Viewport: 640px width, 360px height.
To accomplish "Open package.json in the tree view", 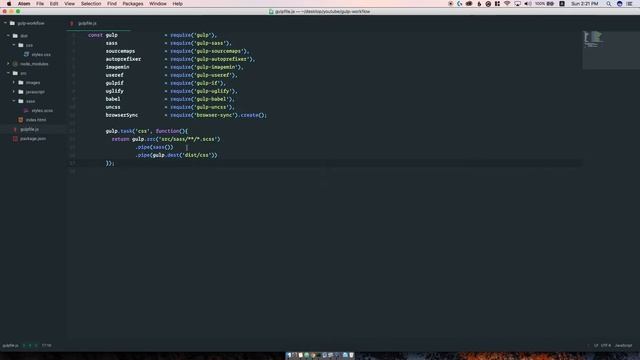I will [x=33, y=139].
